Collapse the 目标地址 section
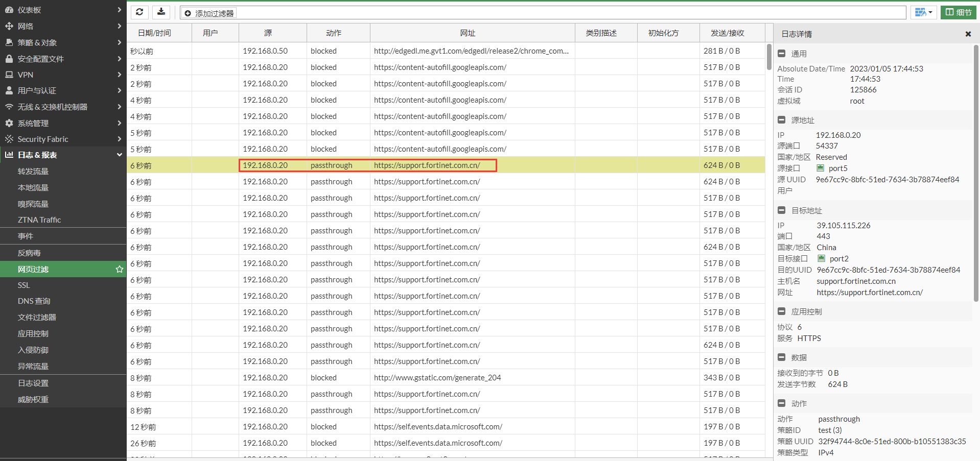This screenshot has width=980, height=461. [781, 210]
